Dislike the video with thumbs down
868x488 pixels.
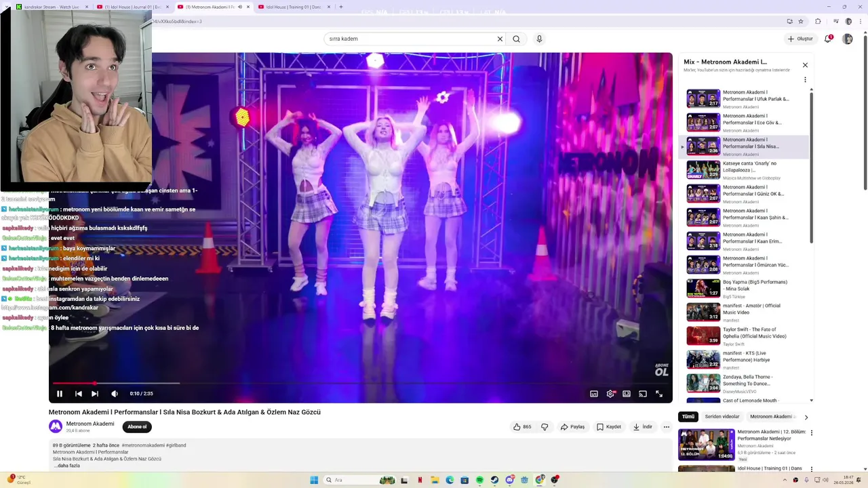pyautogui.click(x=545, y=427)
